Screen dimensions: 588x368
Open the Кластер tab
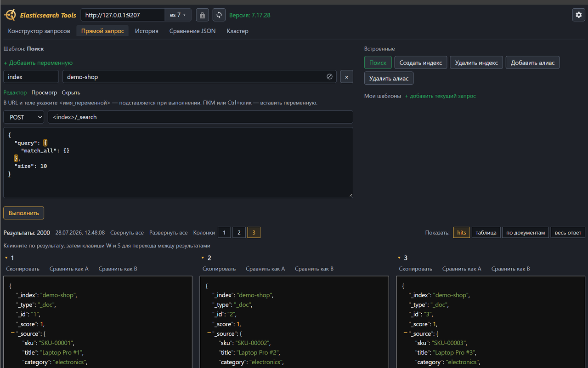[237, 31]
